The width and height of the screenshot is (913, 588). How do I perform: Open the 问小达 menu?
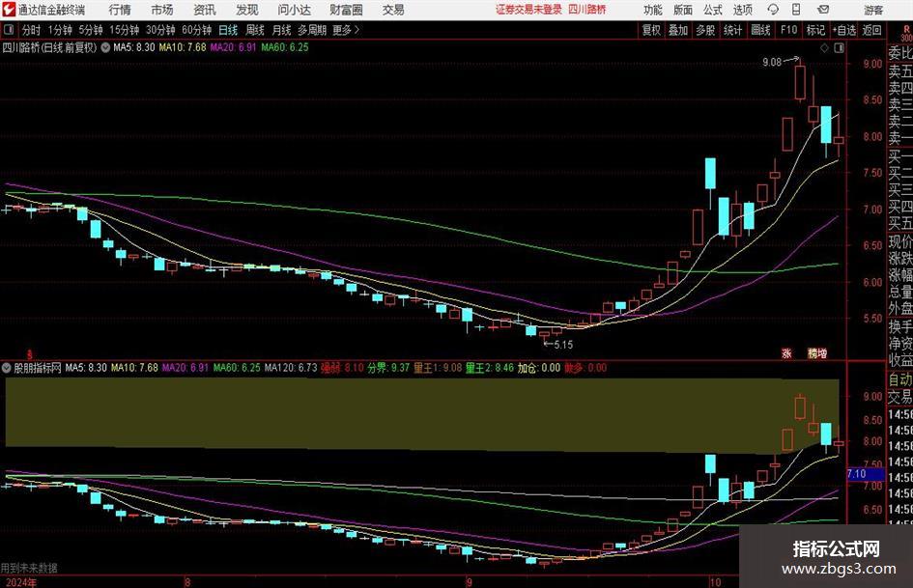pyautogui.click(x=294, y=10)
